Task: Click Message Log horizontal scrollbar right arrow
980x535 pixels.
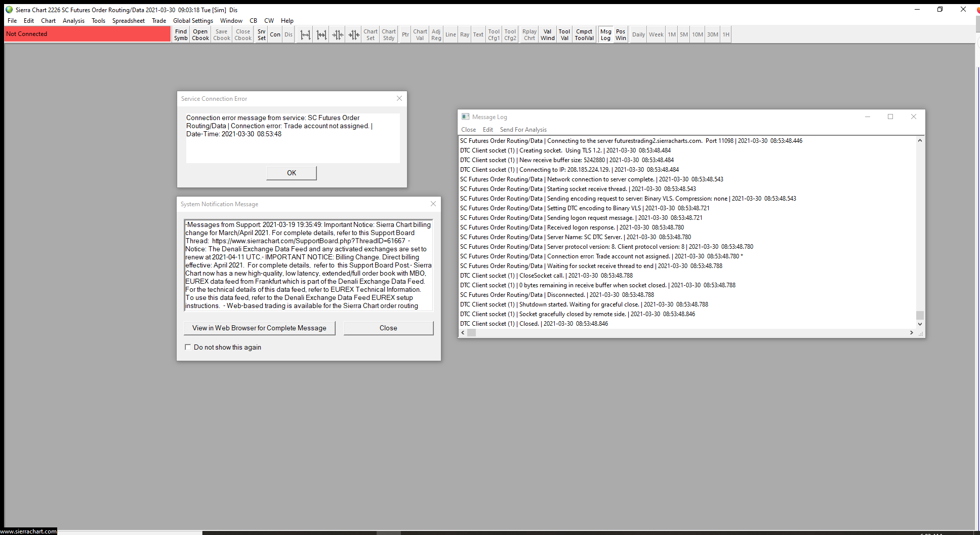Action: click(x=912, y=333)
